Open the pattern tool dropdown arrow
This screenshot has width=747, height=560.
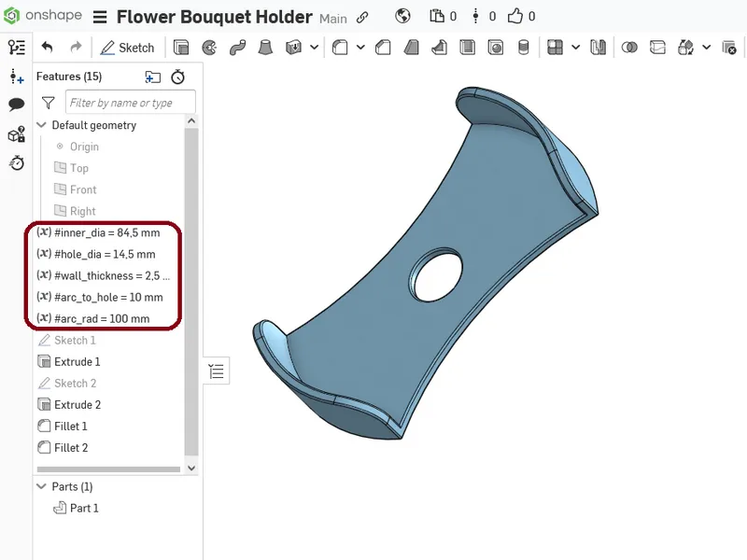(575, 48)
